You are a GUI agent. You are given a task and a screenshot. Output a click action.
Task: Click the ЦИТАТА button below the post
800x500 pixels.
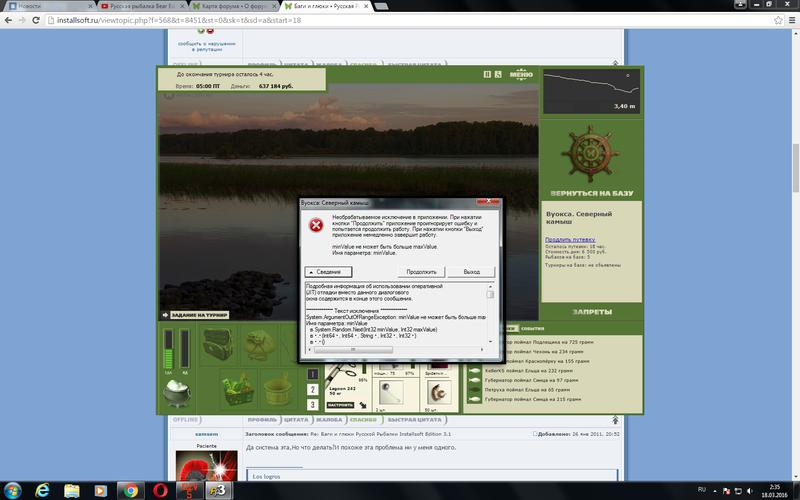click(x=296, y=420)
